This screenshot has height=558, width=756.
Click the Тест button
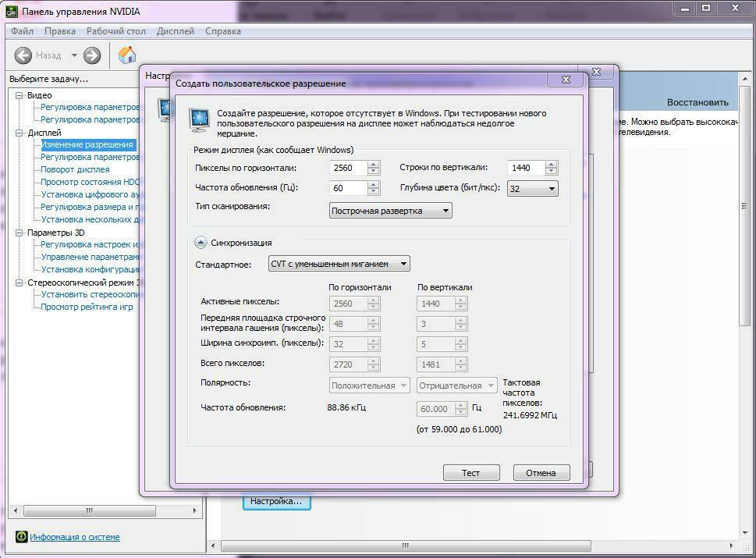tap(471, 473)
